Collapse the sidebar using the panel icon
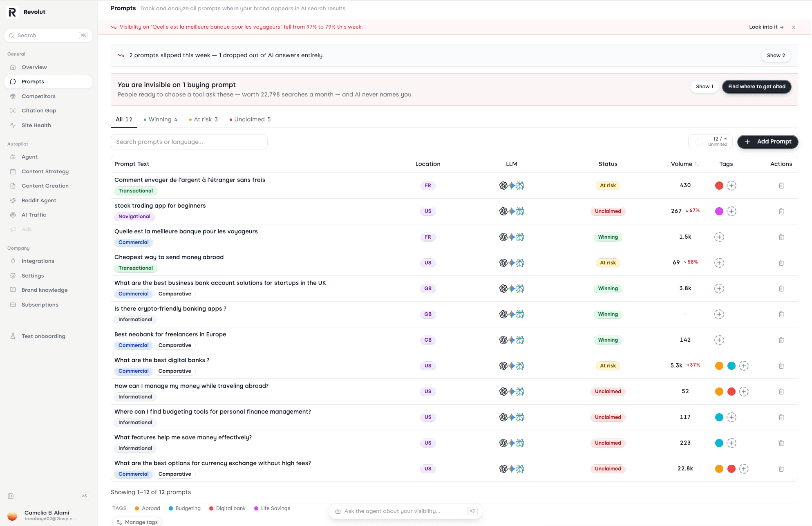Viewport: 812px width, 526px height. (x=11, y=496)
